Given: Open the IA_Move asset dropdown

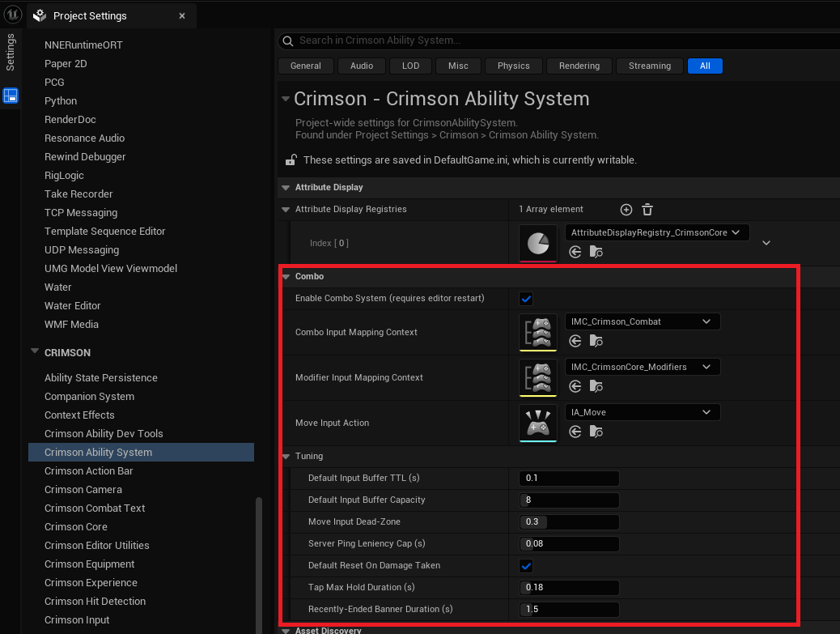Looking at the screenshot, I should tap(643, 413).
